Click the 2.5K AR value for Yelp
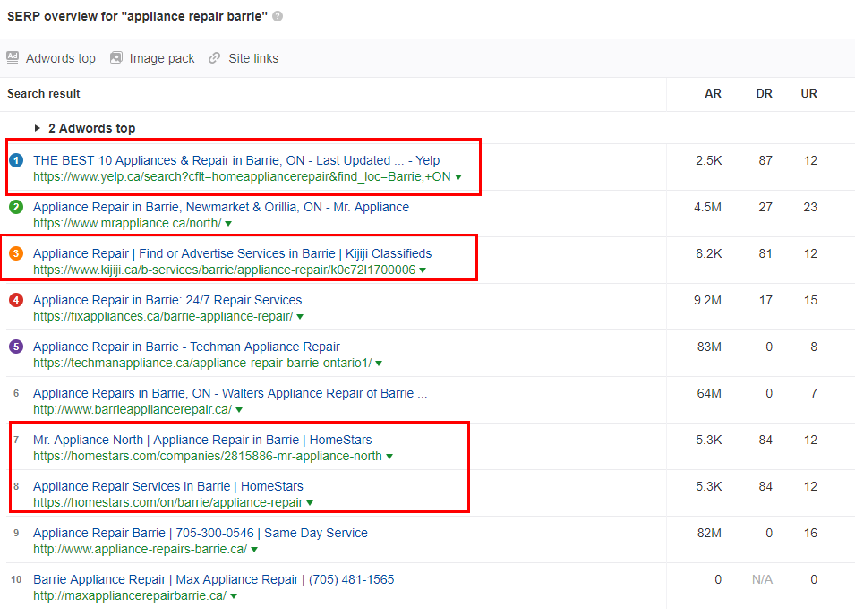 tap(708, 161)
